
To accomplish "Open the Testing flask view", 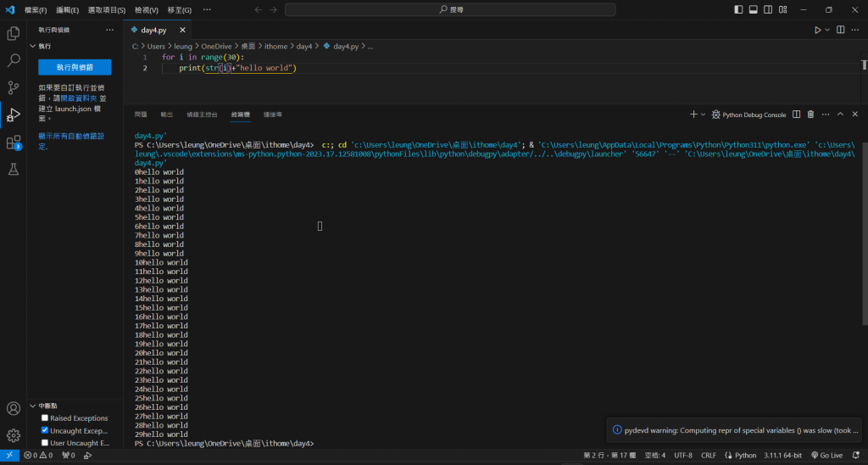I will (14, 170).
